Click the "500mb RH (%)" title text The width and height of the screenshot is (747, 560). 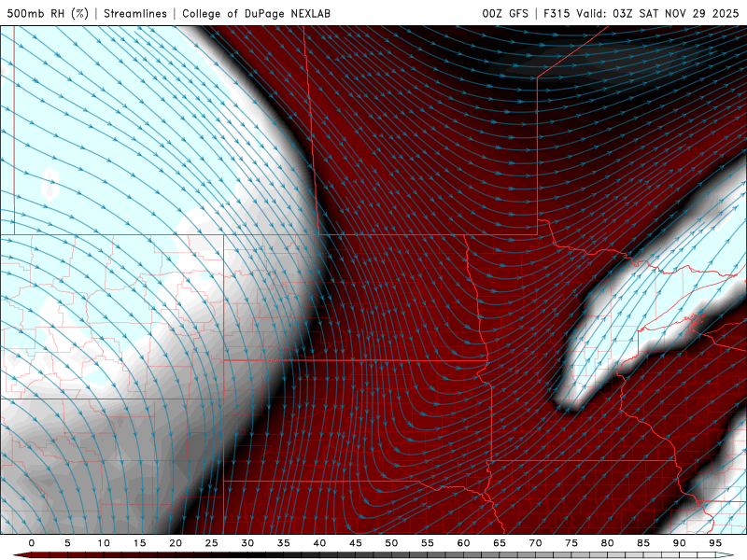coord(48,13)
